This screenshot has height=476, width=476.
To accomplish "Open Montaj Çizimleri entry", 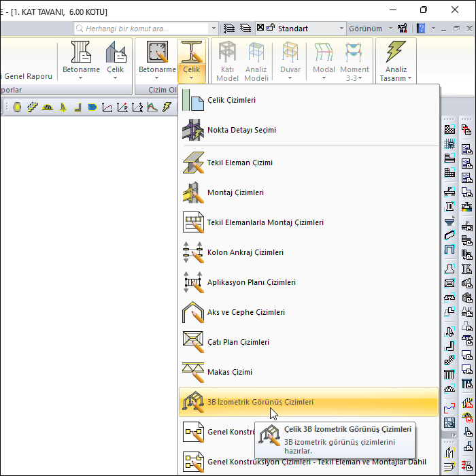I will click(309, 192).
